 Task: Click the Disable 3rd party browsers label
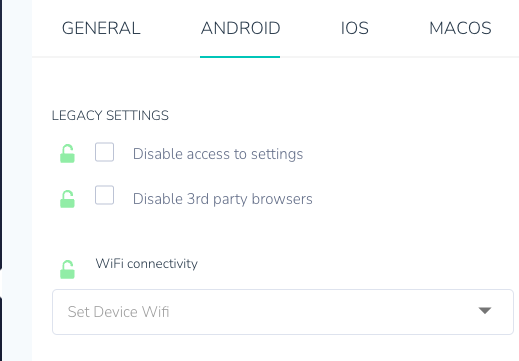point(223,199)
